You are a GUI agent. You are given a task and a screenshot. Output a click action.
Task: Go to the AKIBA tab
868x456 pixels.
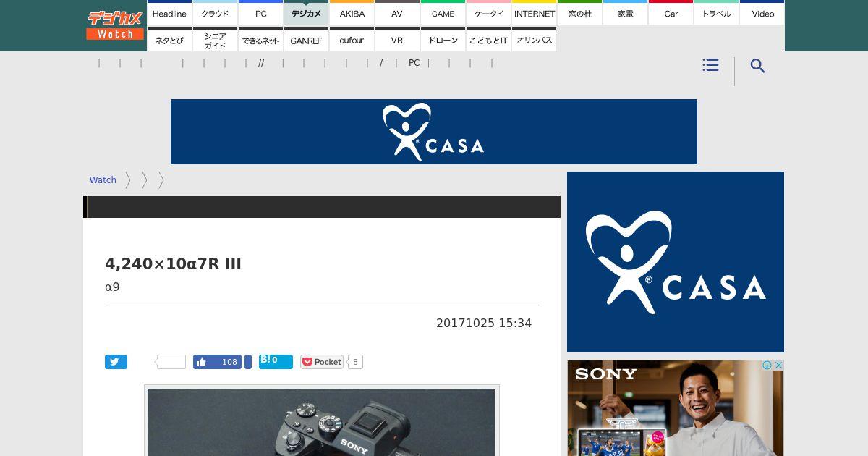coord(352,13)
